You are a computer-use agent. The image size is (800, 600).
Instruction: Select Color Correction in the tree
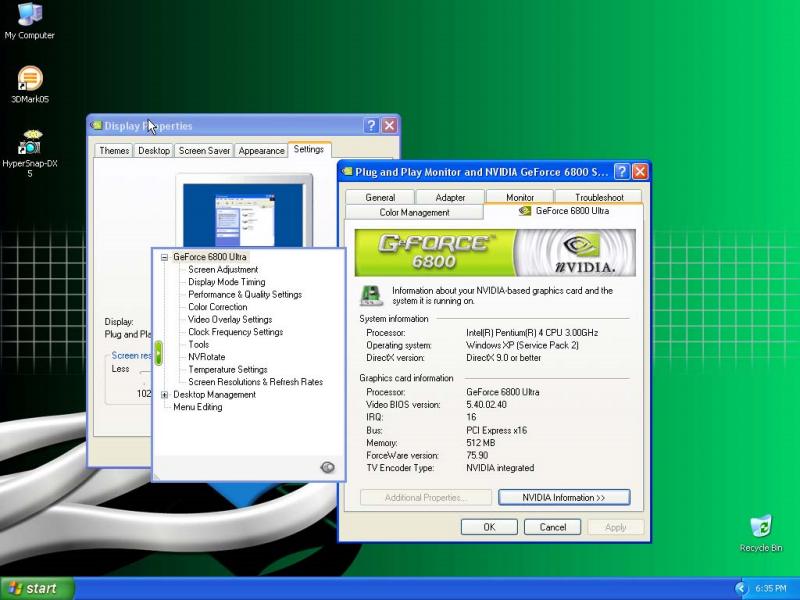[x=217, y=307]
